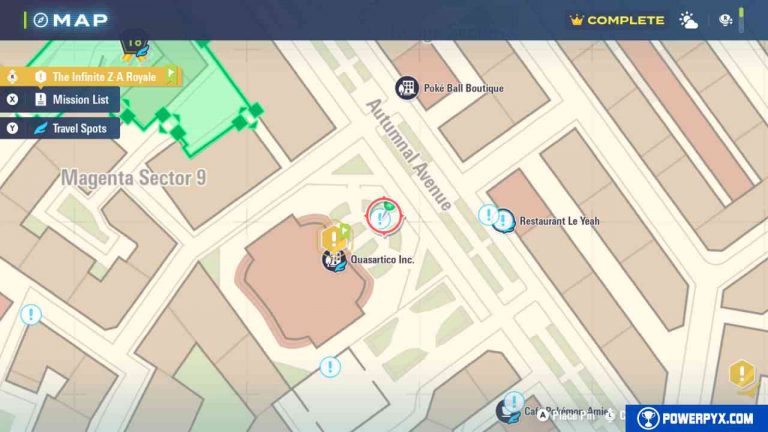Click the COMPLETE crown status label
This screenshot has width=768, height=432.
(617, 20)
